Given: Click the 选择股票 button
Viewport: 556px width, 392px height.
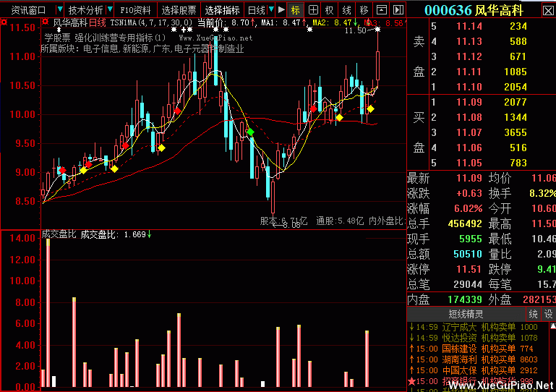Looking at the screenshot, I should tap(179, 10).
